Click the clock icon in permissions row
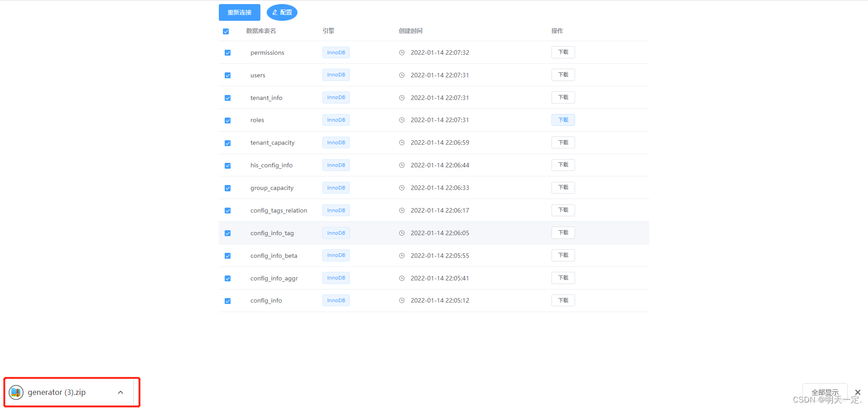Image resolution: width=868 pixels, height=408 pixels. pos(401,52)
